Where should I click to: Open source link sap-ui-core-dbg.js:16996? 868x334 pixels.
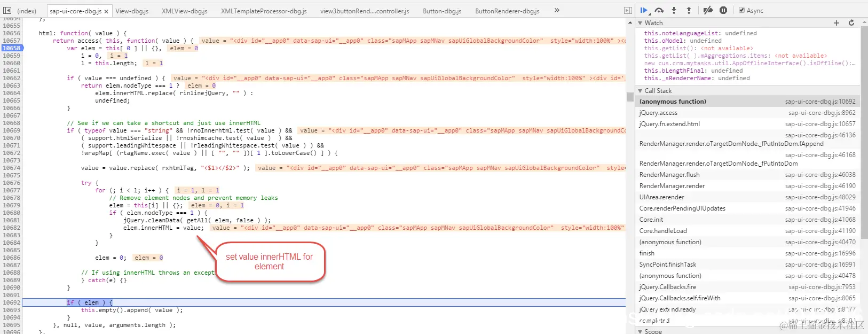[820, 253]
